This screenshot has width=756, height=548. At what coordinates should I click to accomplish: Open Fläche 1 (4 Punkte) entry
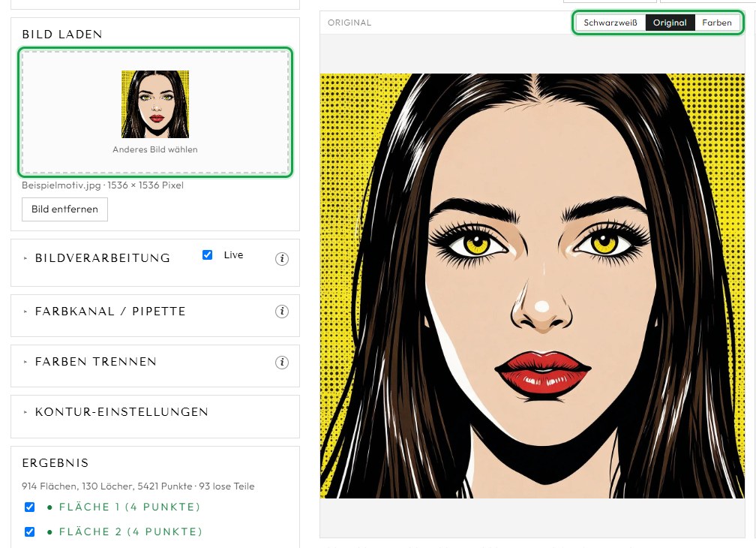tap(129, 507)
